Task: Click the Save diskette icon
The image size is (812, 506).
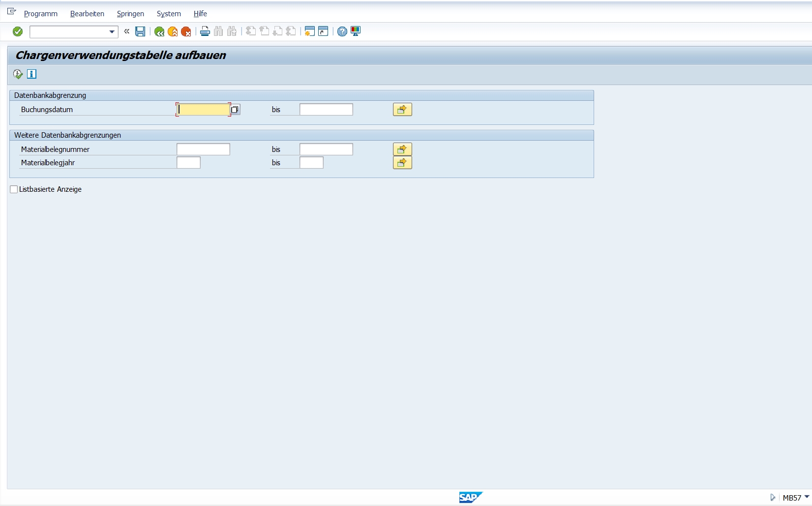Action: tap(140, 31)
